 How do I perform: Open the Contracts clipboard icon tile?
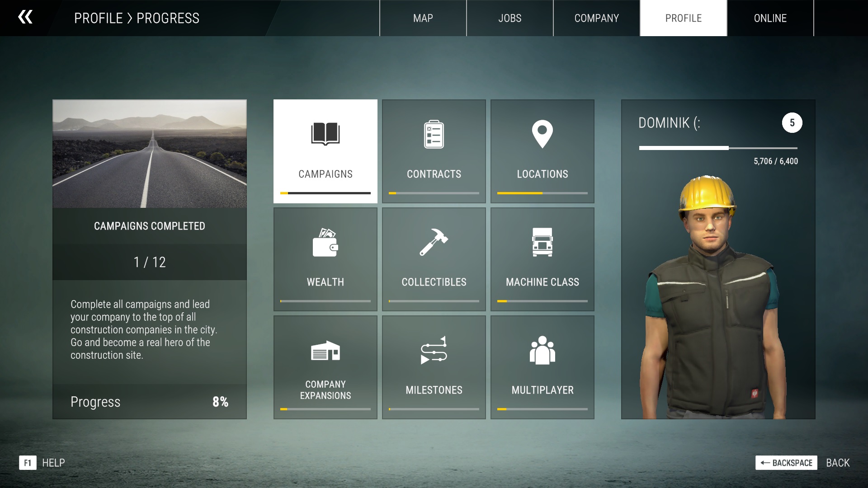coord(434,134)
